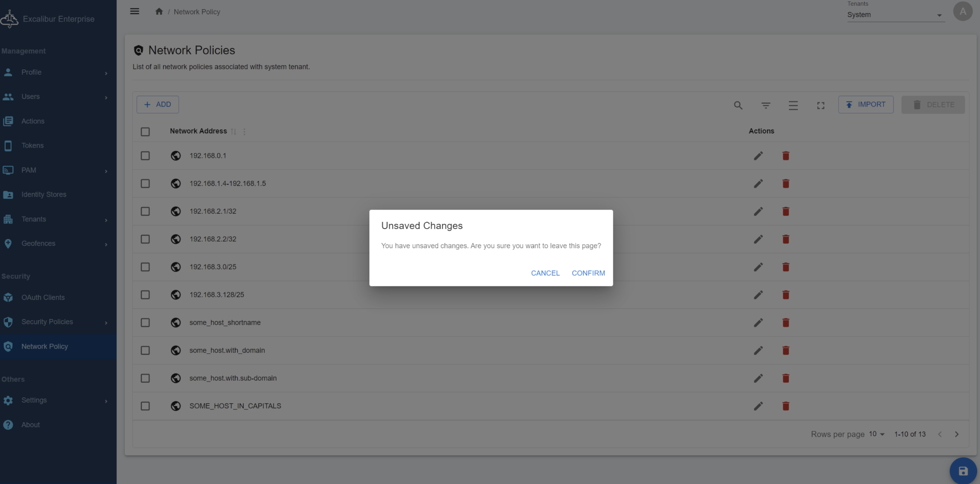Expand the Users sidebar submenu
This screenshot has width=980, height=484.
(x=106, y=98)
